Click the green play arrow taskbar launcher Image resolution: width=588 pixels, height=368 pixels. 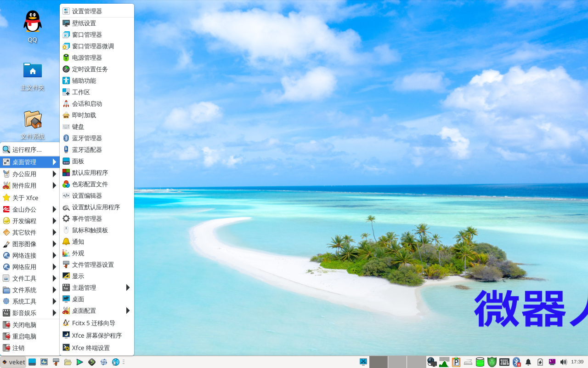click(80, 362)
